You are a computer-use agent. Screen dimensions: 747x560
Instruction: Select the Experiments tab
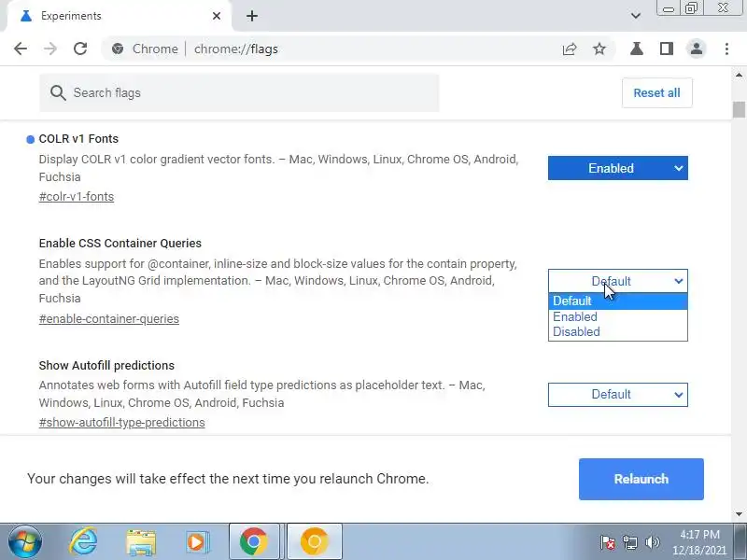point(120,16)
